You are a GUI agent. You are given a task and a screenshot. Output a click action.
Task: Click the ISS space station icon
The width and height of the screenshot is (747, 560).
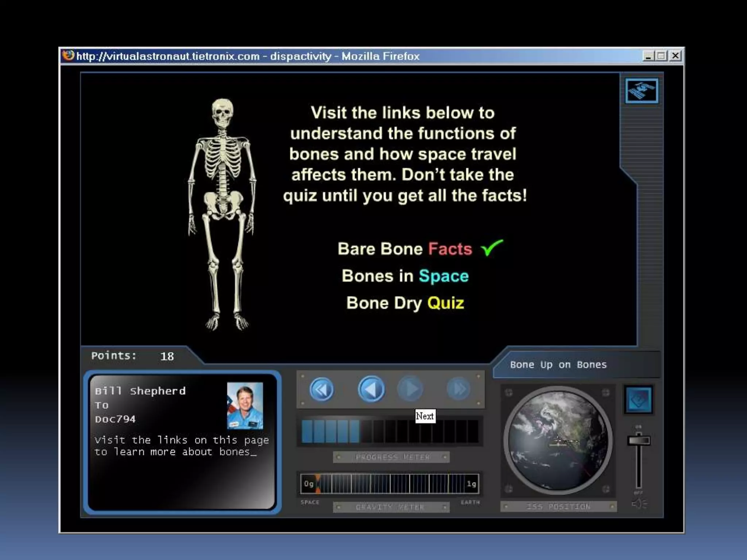click(642, 90)
